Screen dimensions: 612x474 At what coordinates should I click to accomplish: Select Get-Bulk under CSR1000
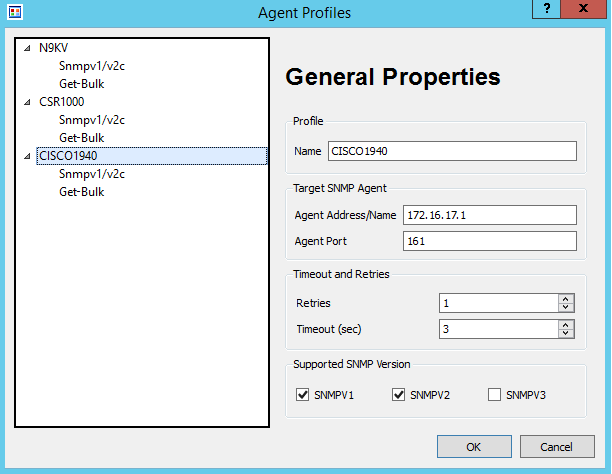pyautogui.click(x=82, y=138)
